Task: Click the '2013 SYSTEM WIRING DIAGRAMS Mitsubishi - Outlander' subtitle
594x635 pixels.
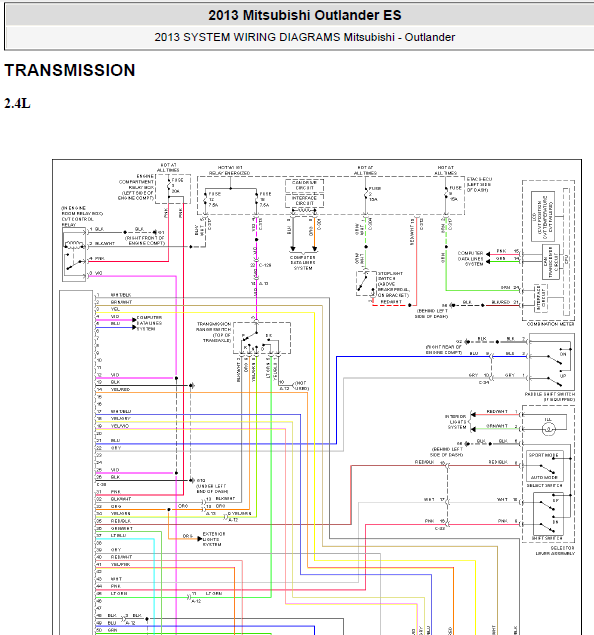Action: pyautogui.click(x=304, y=37)
